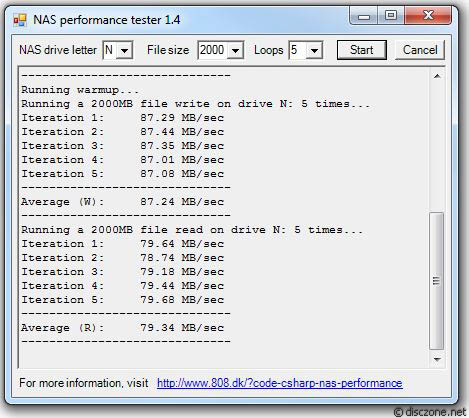The height and width of the screenshot is (418, 469).
Task: Open the NAS drive letter dropdown arrow
Action: tap(125, 51)
